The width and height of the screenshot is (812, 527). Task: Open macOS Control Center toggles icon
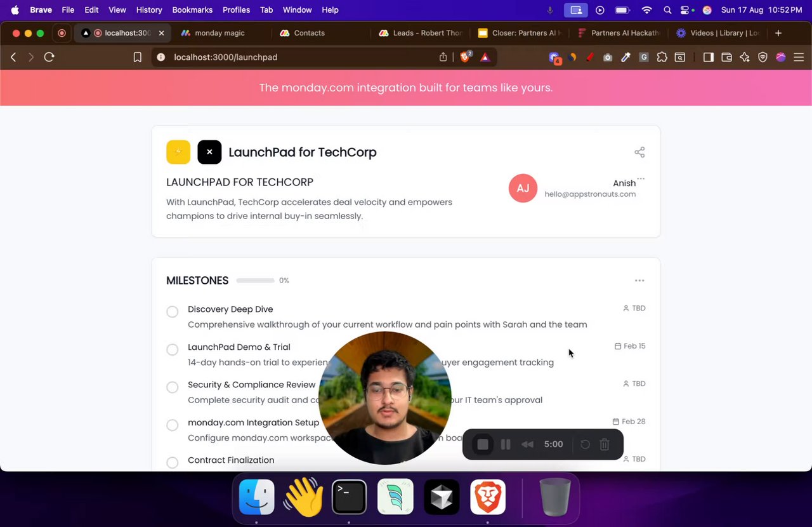point(686,10)
